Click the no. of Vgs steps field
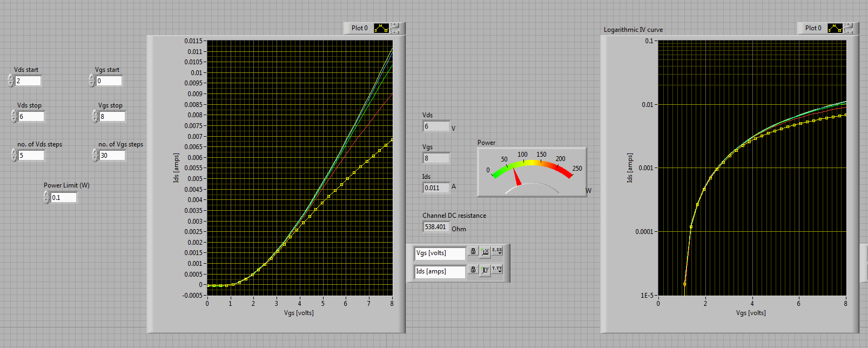 (x=112, y=156)
